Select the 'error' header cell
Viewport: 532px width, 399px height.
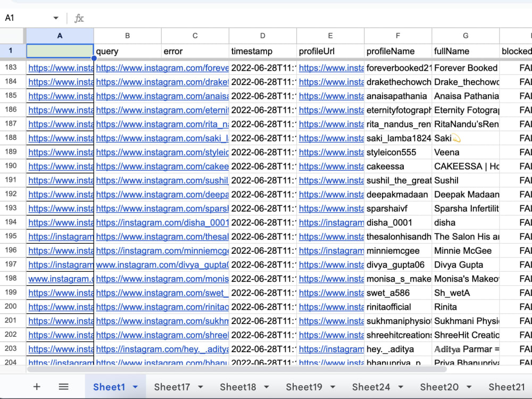[195, 51]
